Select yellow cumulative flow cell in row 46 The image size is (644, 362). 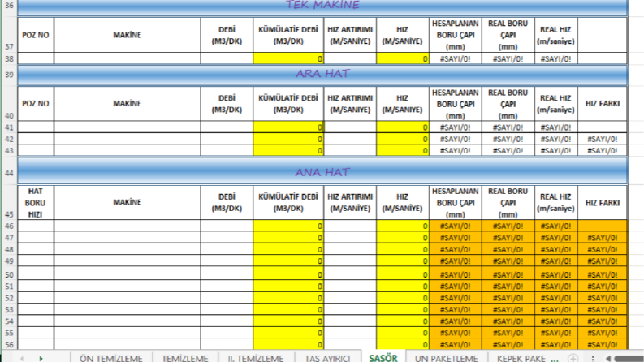click(x=288, y=226)
